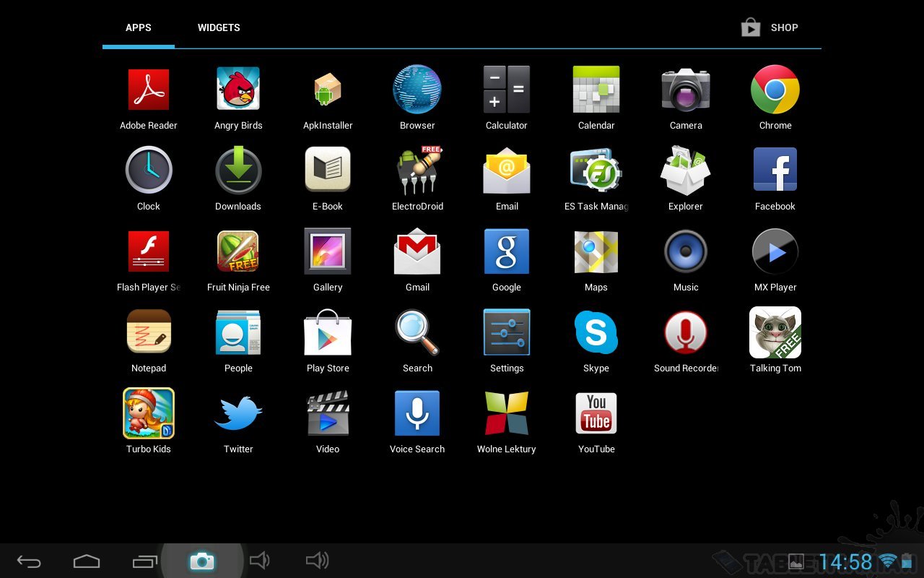Image resolution: width=924 pixels, height=578 pixels.
Task: Select the Apps tab
Action: click(x=138, y=27)
